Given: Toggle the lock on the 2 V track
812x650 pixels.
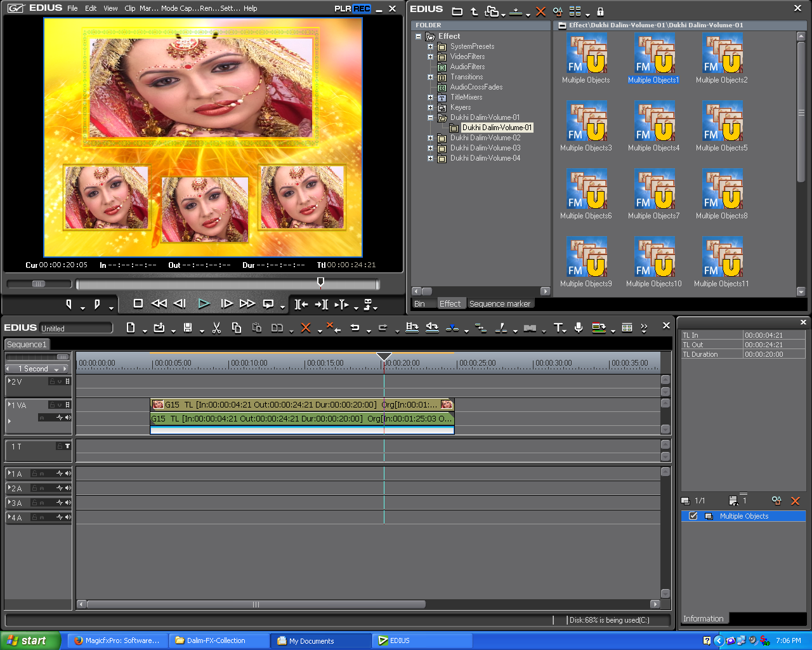Looking at the screenshot, I should (x=53, y=381).
